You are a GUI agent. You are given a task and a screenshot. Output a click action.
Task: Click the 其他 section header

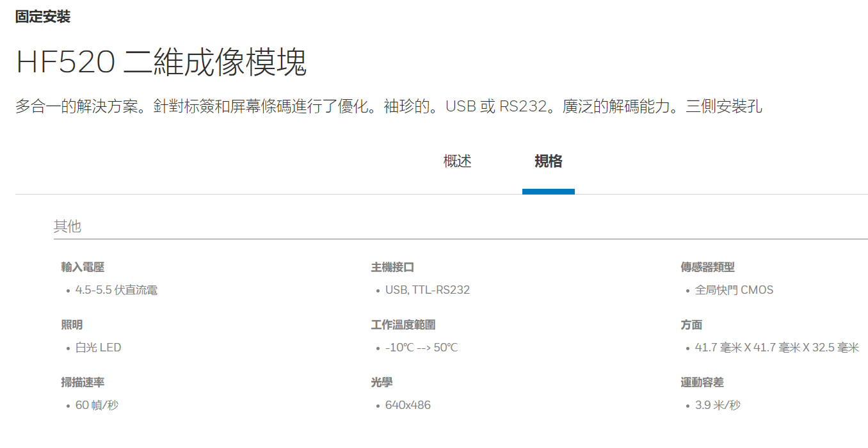pyautogui.click(x=67, y=227)
